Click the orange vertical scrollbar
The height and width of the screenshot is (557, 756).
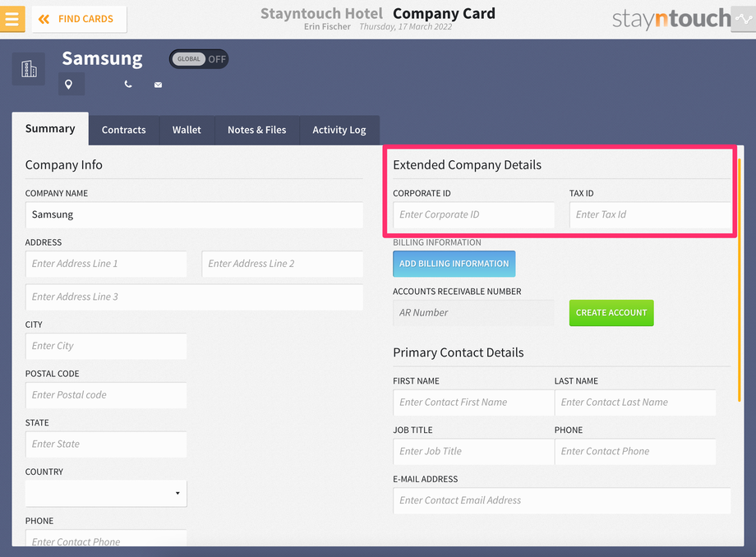(739, 280)
